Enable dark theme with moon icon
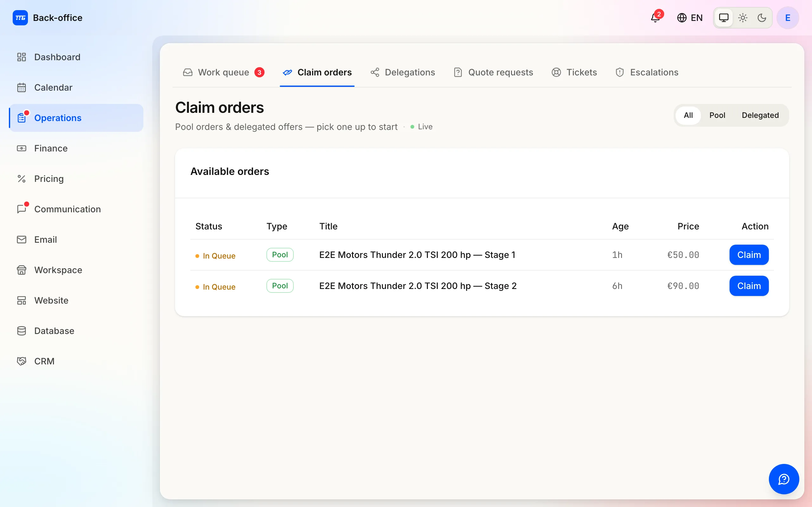Screen dimensions: 812x507 click(762, 18)
